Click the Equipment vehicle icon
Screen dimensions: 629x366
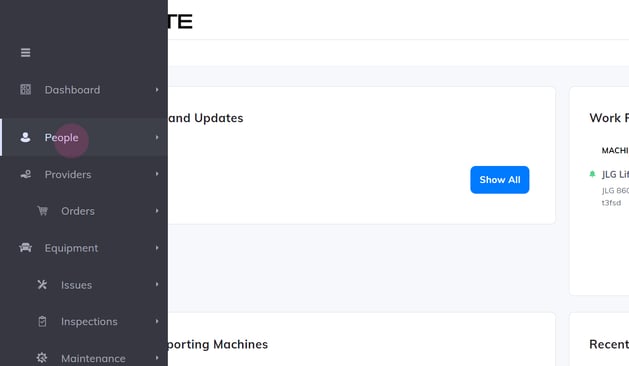point(25,248)
